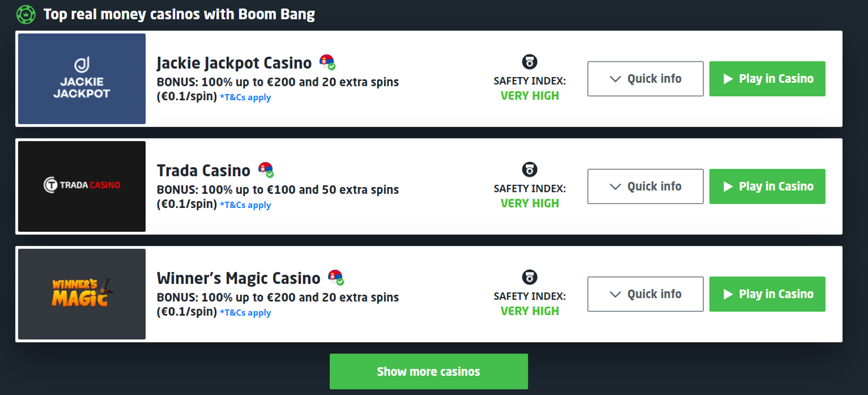Expand Quick info for Trada Casino
The width and height of the screenshot is (868, 395).
pos(645,186)
